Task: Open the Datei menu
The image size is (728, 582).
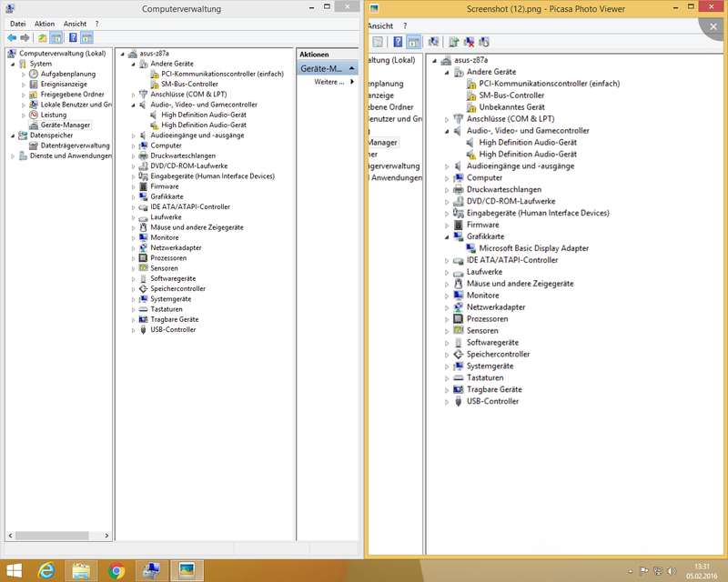Action: [x=17, y=24]
